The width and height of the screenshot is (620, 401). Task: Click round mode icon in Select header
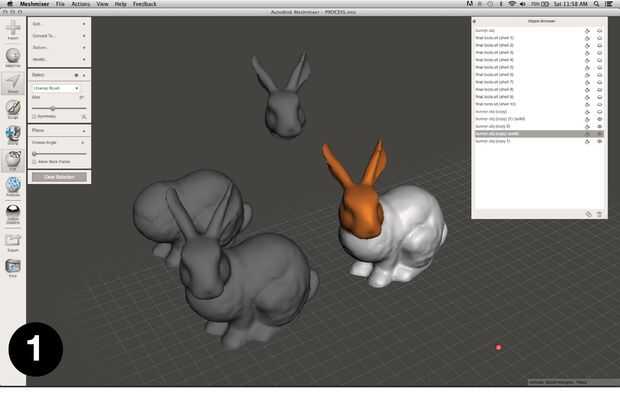(76, 75)
